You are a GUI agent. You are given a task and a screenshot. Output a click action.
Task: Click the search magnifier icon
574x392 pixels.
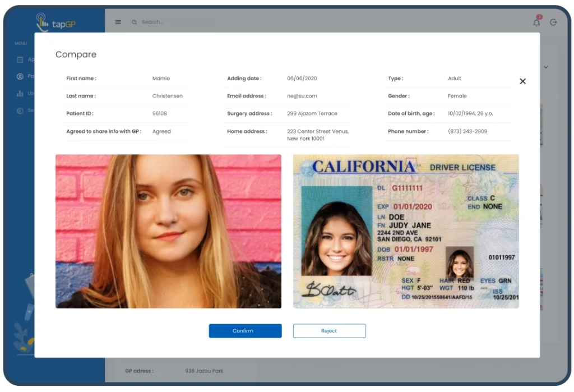click(134, 22)
